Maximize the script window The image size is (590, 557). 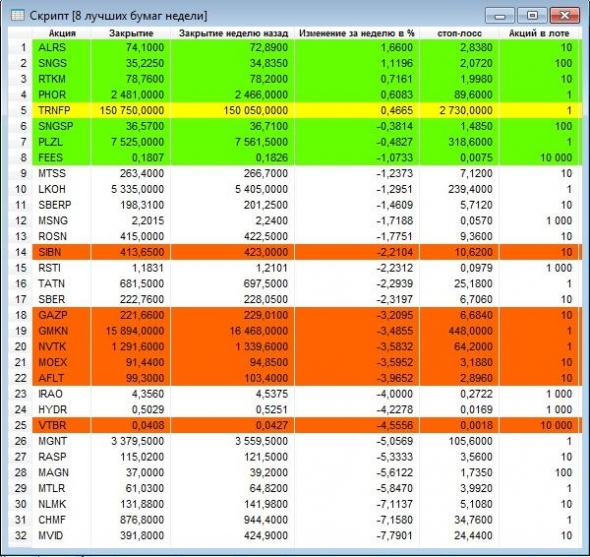(x=532, y=16)
